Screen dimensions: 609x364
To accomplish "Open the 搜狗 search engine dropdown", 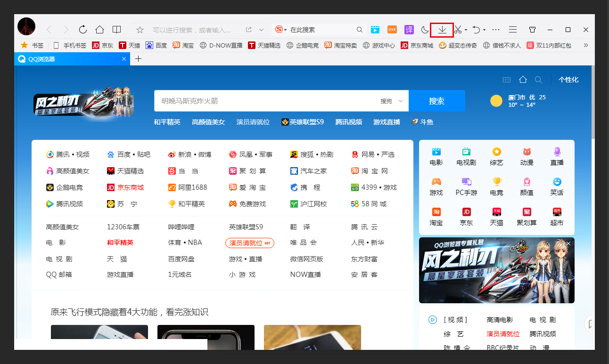I will (x=280, y=29).
